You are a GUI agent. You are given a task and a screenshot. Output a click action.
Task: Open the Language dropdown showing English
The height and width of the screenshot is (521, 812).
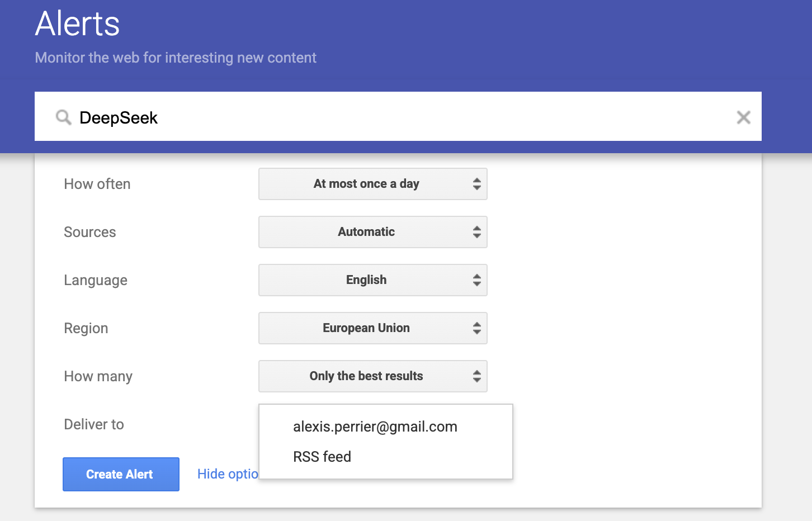tap(372, 280)
